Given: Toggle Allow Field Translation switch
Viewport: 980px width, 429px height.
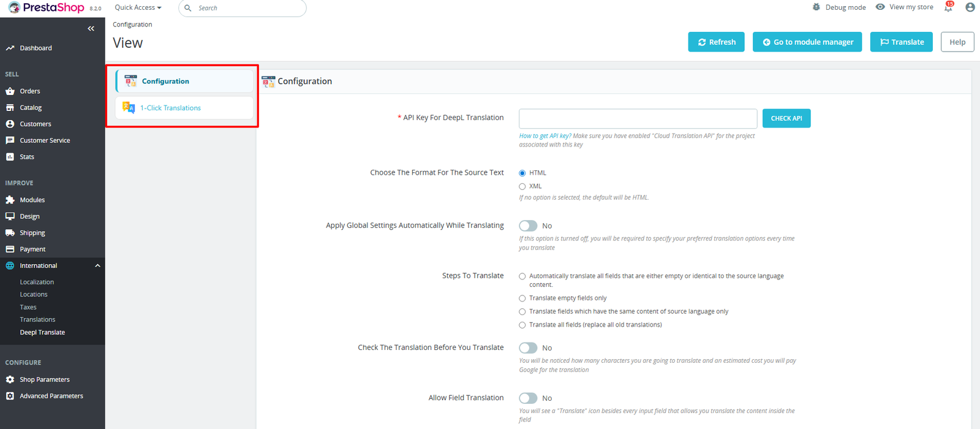Looking at the screenshot, I should pyautogui.click(x=528, y=398).
